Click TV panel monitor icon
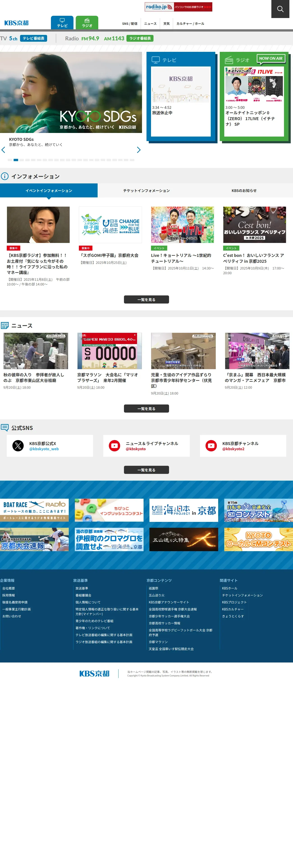293x868 pixels. (x=156, y=60)
